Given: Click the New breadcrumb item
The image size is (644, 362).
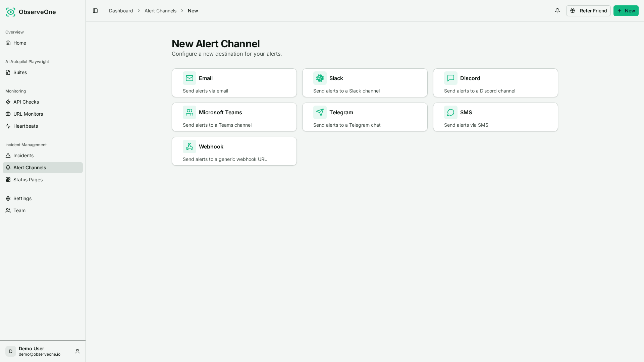Looking at the screenshot, I should pos(193,11).
